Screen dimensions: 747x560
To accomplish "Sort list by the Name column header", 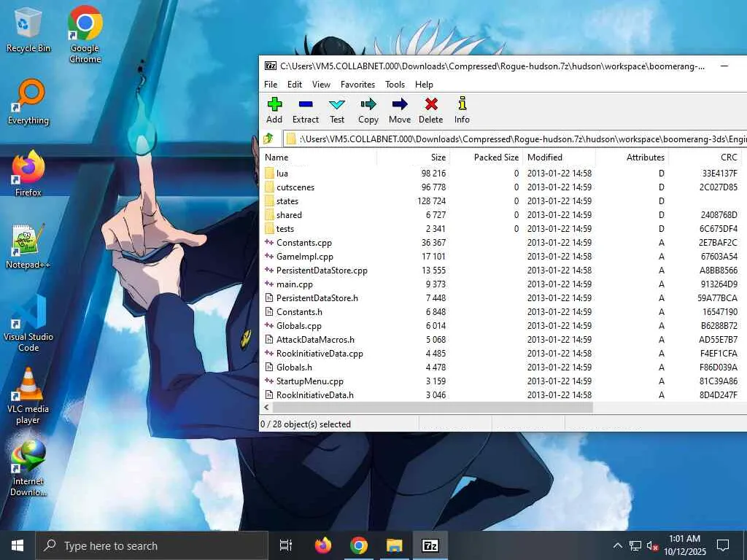I will click(x=318, y=157).
